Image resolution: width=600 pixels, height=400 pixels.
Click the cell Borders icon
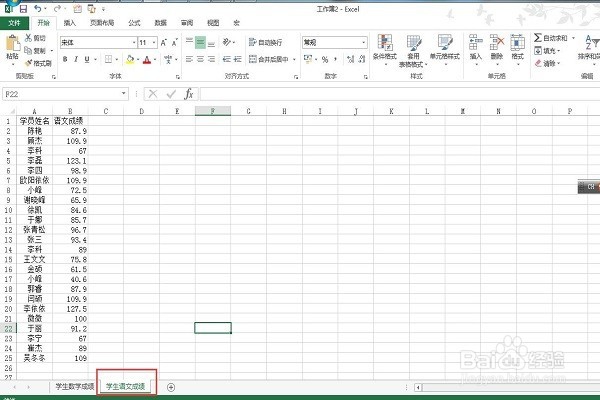(x=108, y=59)
